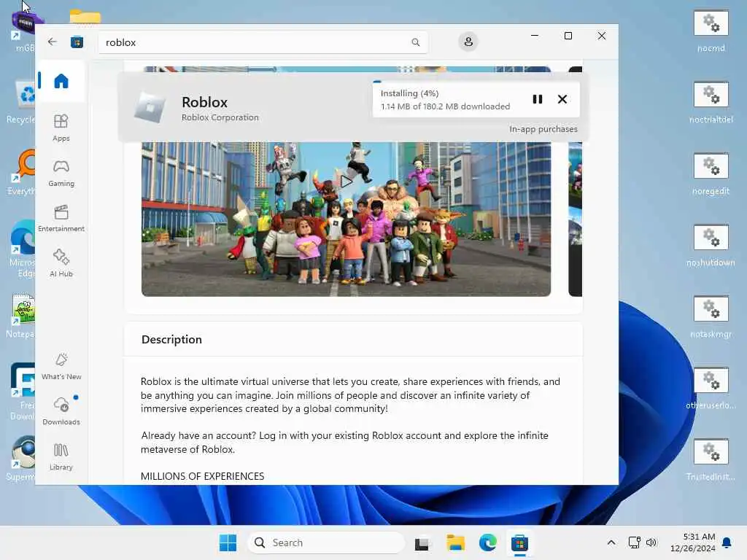Select the Notepad++ desktop shortcut
The width and height of the screenshot is (747, 560).
21,315
